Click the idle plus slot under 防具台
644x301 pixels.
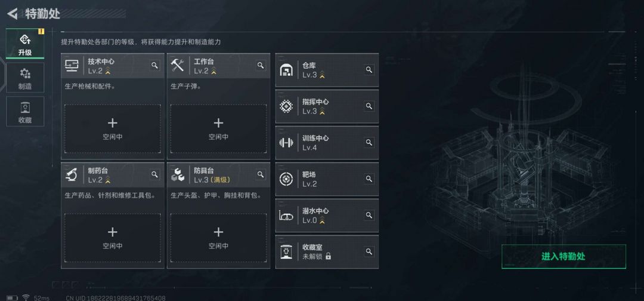point(218,238)
